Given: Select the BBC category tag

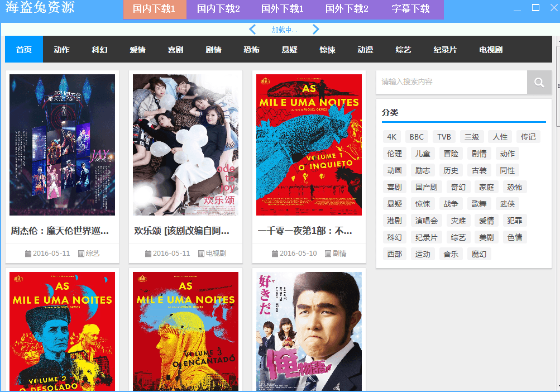Looking at the screenshot, I should click(417, 137).
